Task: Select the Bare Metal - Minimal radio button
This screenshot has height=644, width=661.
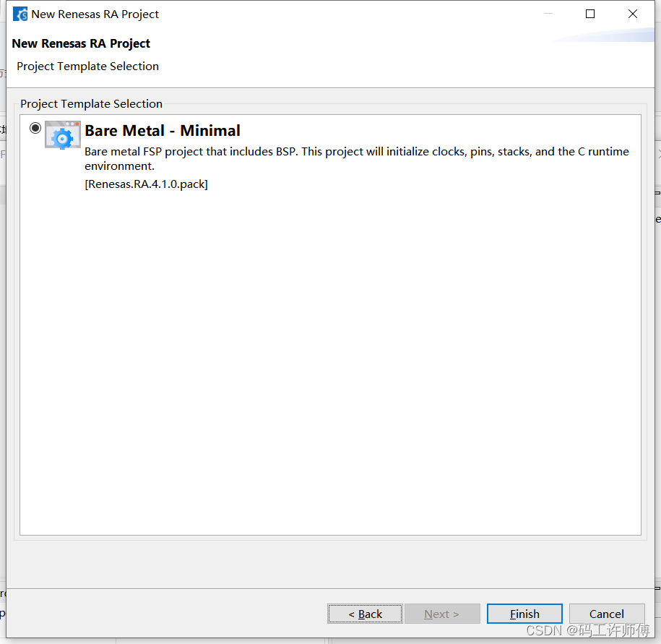Action: pos(35,128)
